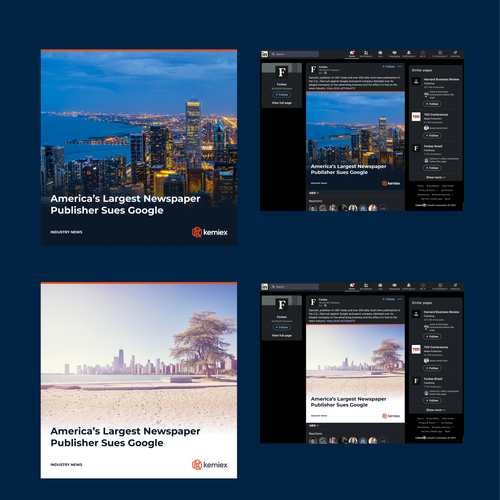Image resolution: width=500 pixels, height=500 pixels.
Task: Open My Network in night-skyline LinkedIn window
Action: point(366,54)
